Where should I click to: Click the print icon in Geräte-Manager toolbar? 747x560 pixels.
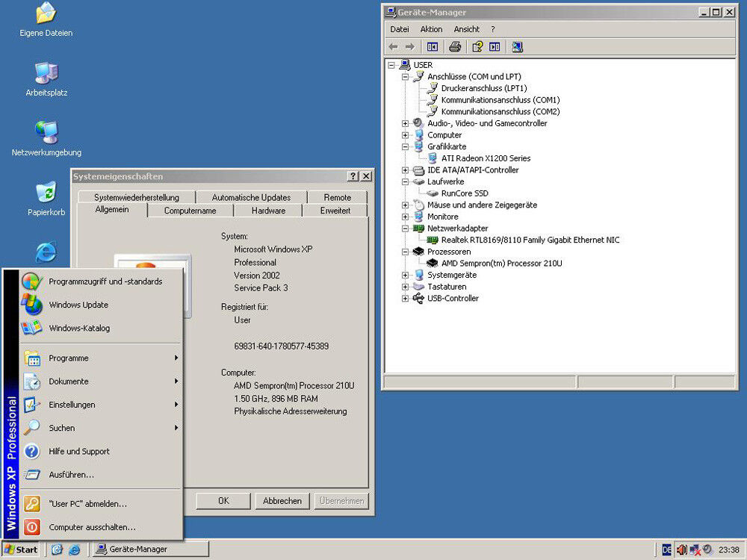tap(455, 46)
